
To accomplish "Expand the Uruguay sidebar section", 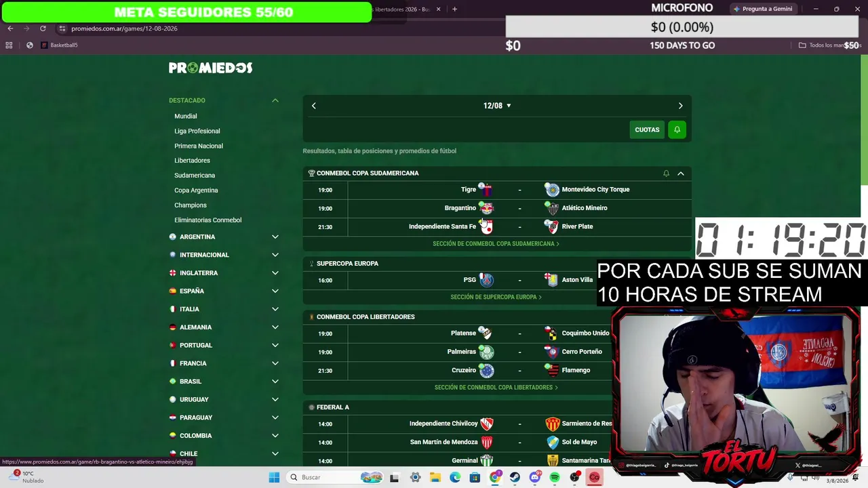I will coord(275,399).
